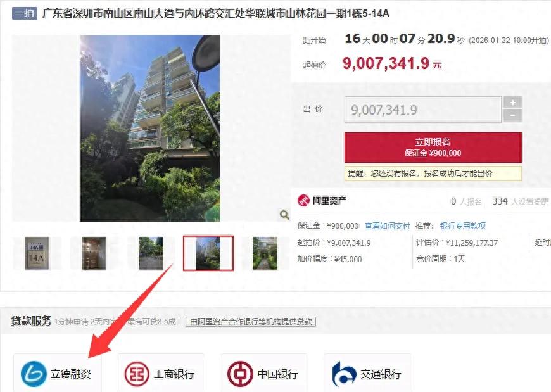Select the wooden door thumbnail

pyautogui.click(x=94, y=253)
